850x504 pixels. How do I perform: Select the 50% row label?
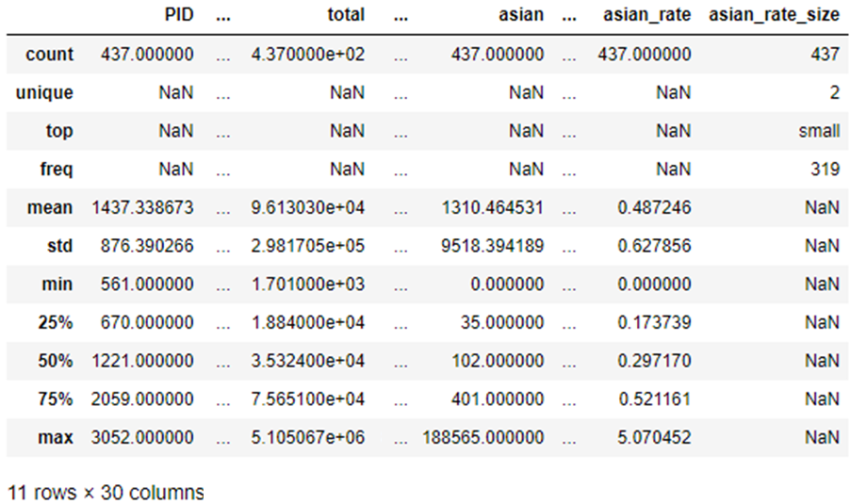56,361
